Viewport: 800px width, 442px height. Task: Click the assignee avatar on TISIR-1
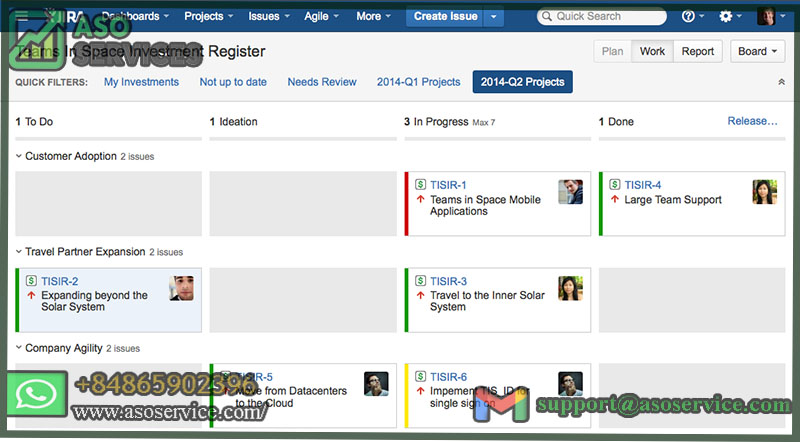tap(570, 192)
